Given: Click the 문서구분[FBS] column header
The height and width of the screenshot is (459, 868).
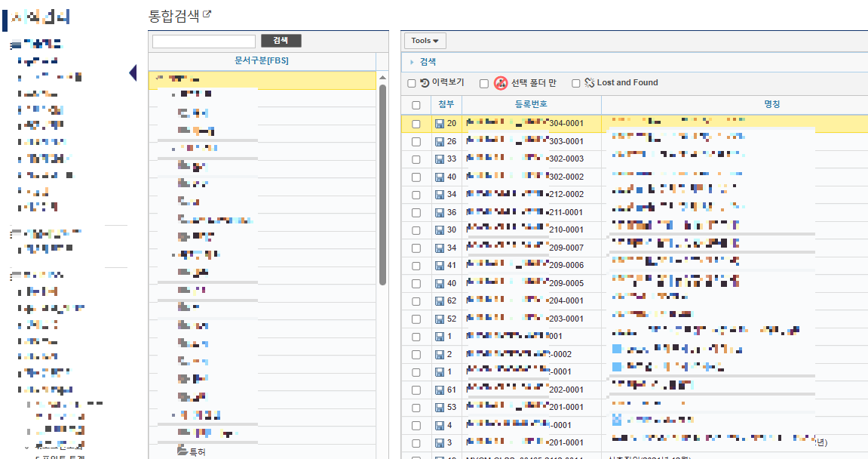Looking at the screenshot, I should [x=262, y=60].
